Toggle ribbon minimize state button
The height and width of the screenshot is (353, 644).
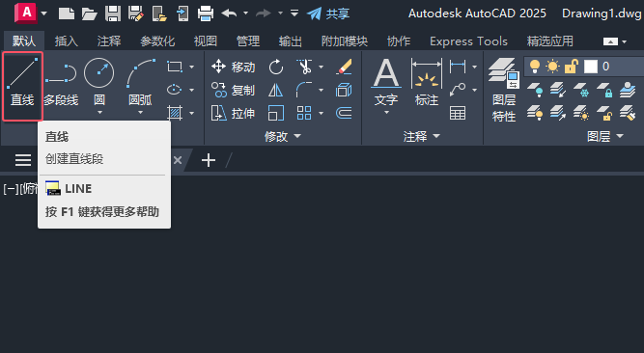610,41
